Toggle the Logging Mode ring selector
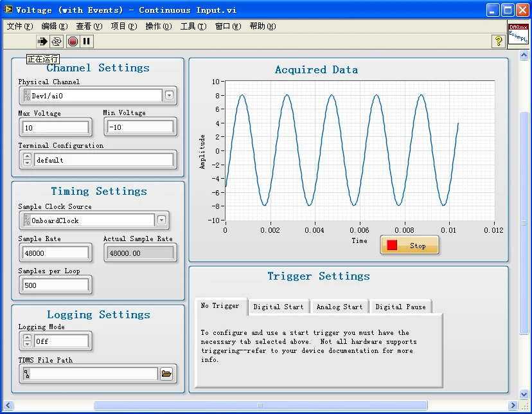The height and width of the screenshot is (414, 532). pos(27,341)
